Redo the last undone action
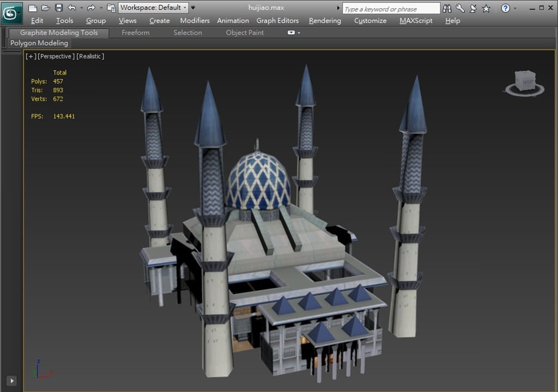The width and height of the screenshot is (558, 392). tap(91, 8)
